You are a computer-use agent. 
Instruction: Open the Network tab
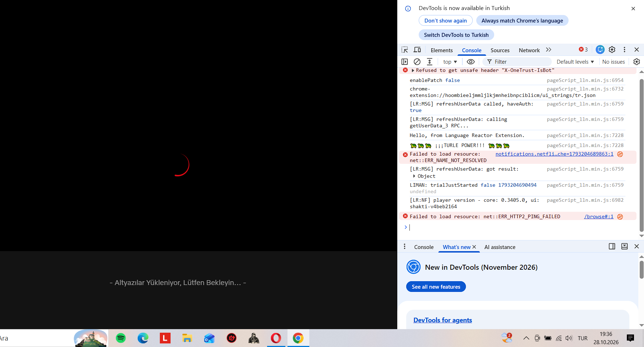[x=529, y=50]
